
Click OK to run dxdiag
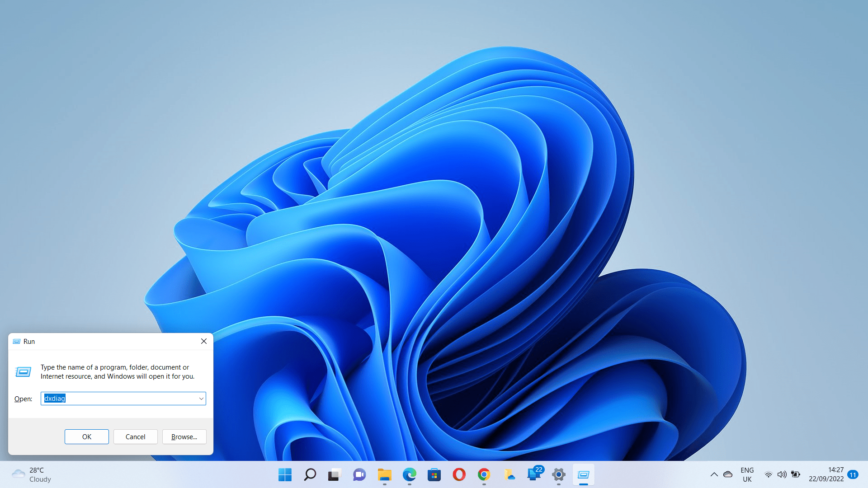point(86,437)
